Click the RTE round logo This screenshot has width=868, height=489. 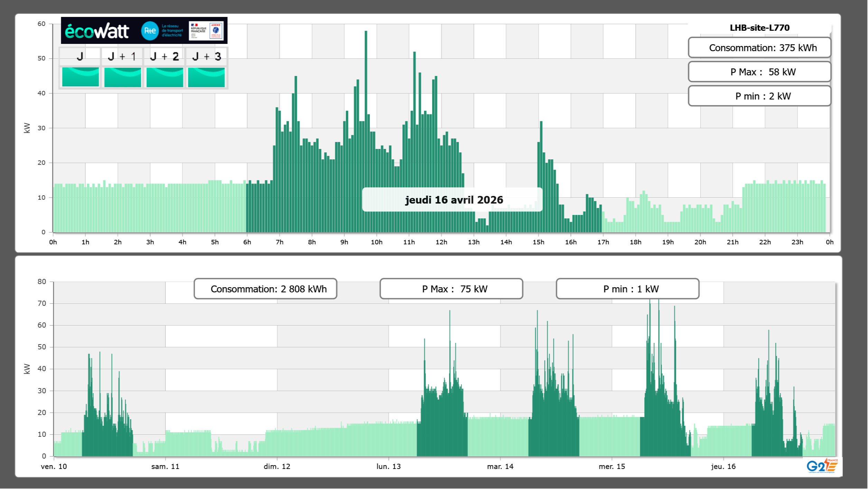click(150, 31)
